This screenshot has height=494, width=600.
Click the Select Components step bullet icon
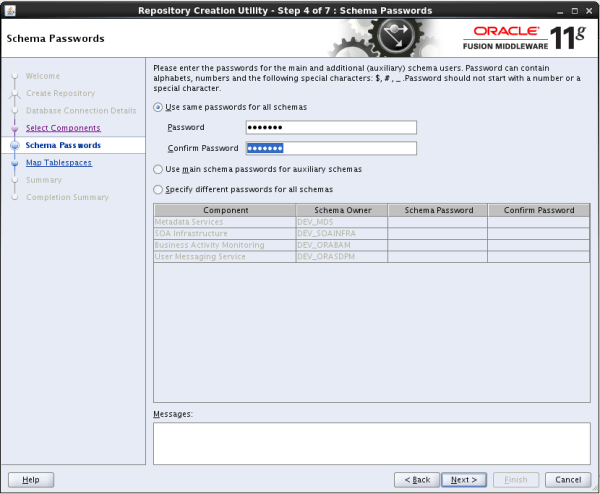[x=14, y=129]
